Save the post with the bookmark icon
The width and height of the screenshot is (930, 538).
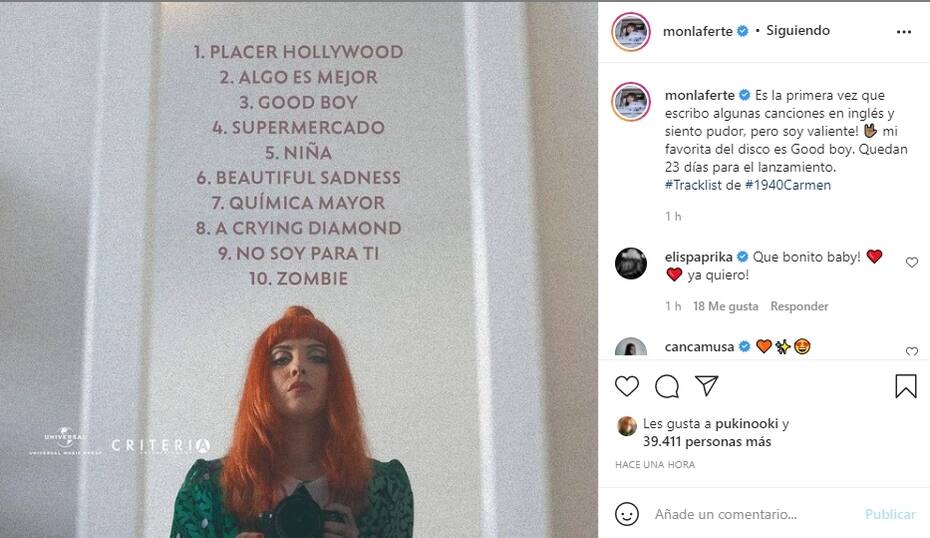click(x=906, y=386)
